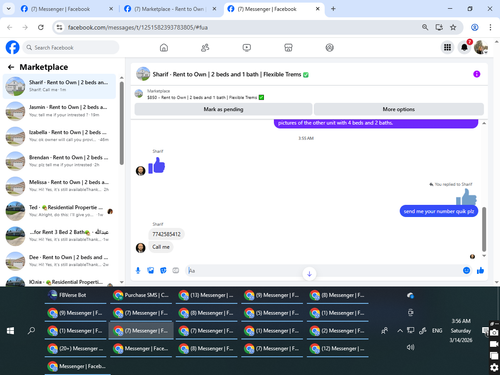Open the (13) Messenger taskbar window

[207, 296]
